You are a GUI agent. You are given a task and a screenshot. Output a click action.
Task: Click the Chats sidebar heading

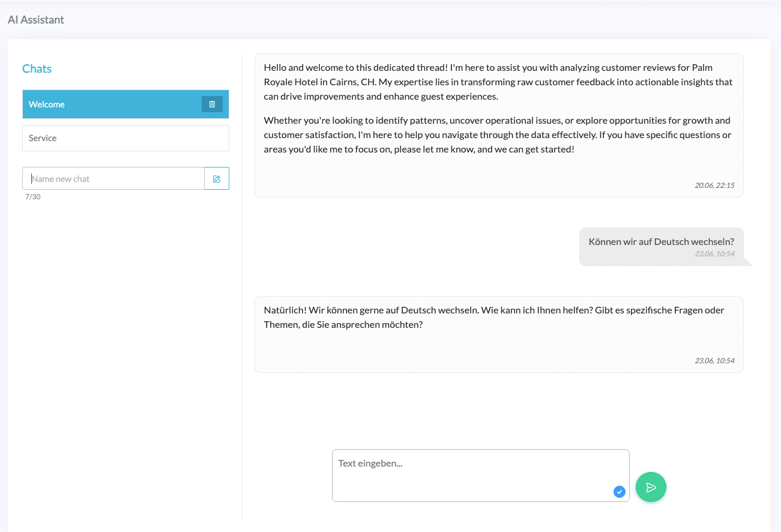[37, 69]
